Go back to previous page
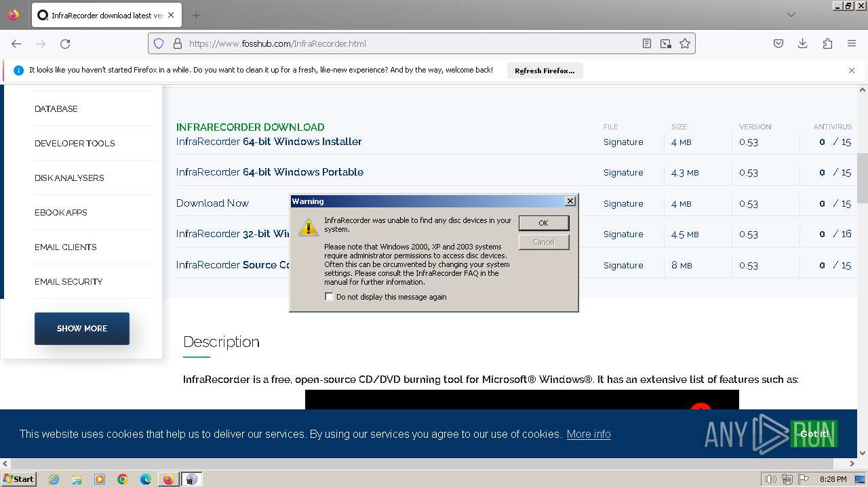Image resolution: width=868 pixels, height=488 pixels. (16, 43)
